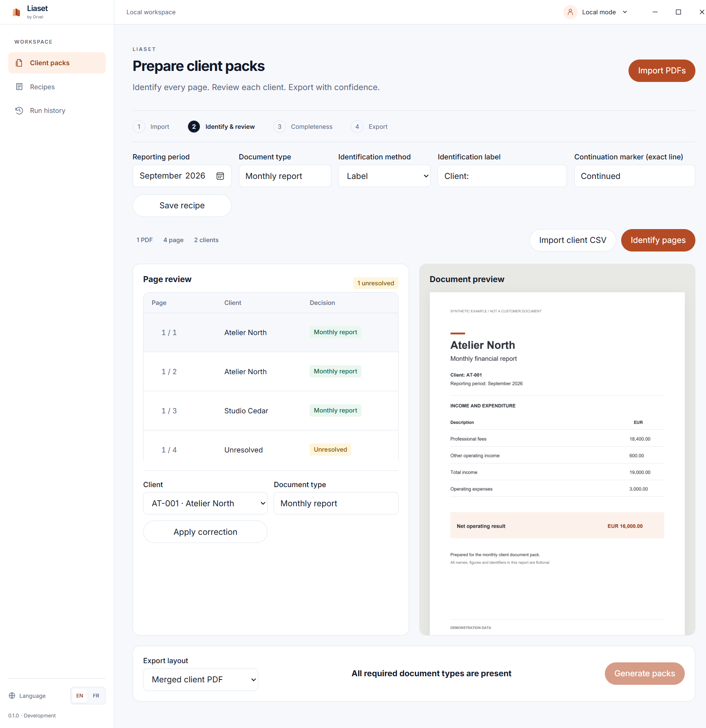Open Client packs in the sidebar
Image resolution: width=706 pixels, height=728 pixels.
tap(57, 63)
